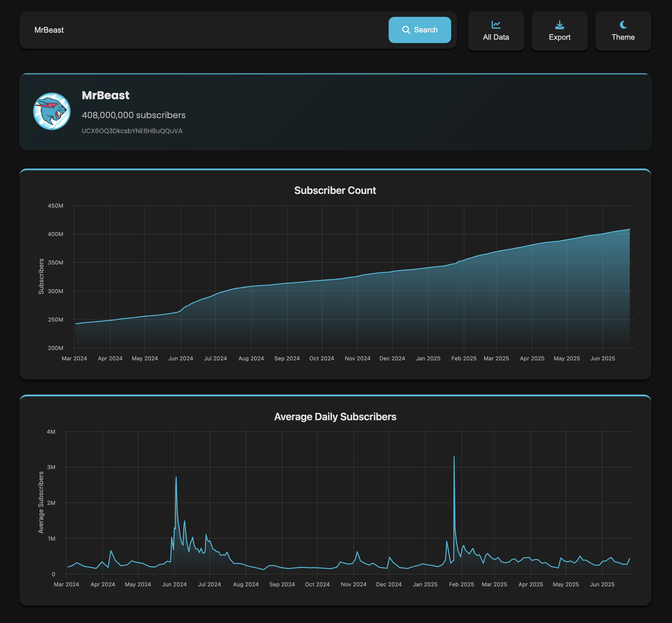Image resolution: width=672 pixels, height=623 pixels.
Task: Click the Average Subscribers y-axis title
Action: [41, 502]
